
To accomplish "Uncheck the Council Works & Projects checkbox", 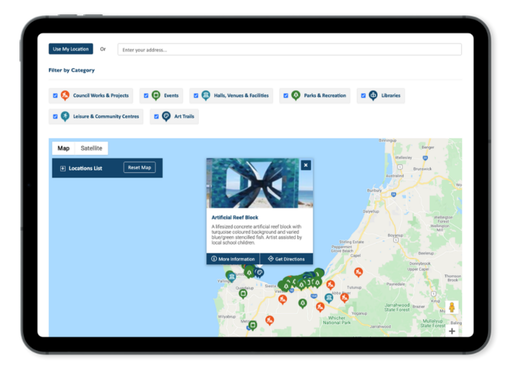I will [55, 96].
